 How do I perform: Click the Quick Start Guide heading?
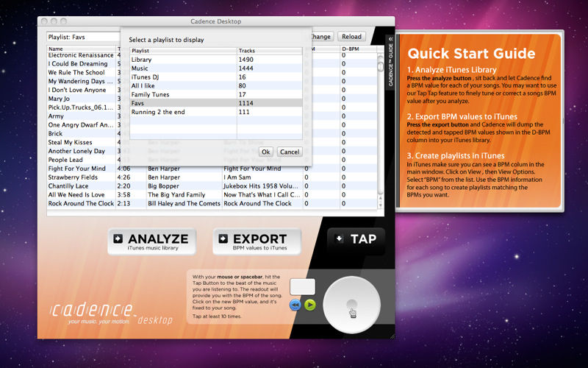471,53
